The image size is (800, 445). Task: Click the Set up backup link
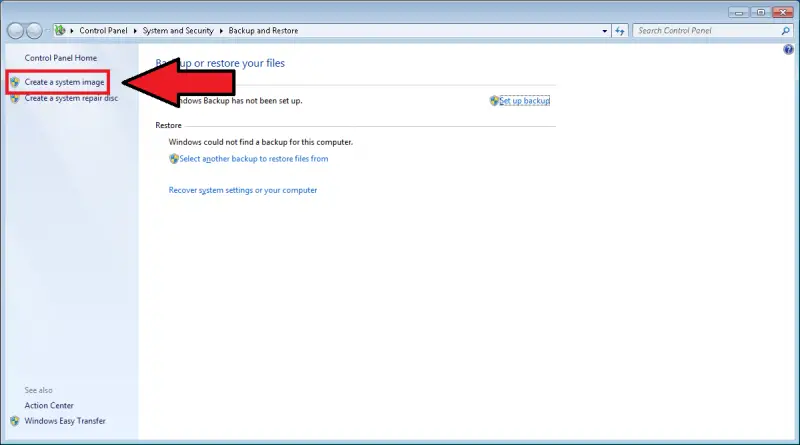point(524,101)
